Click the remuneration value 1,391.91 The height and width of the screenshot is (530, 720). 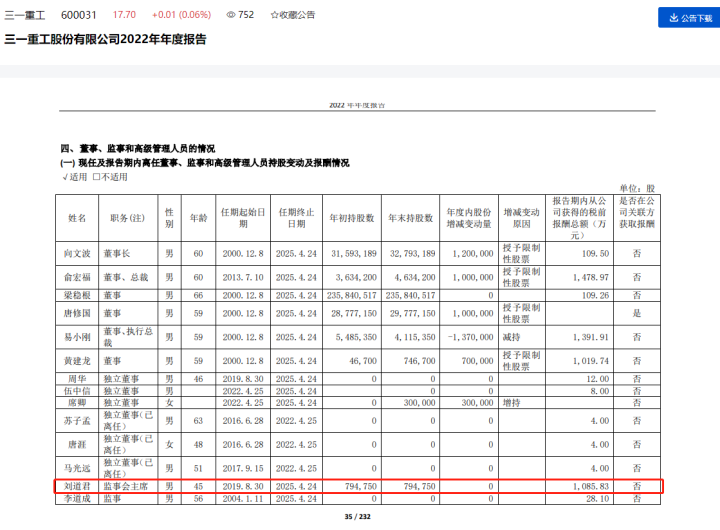point(591,337)
